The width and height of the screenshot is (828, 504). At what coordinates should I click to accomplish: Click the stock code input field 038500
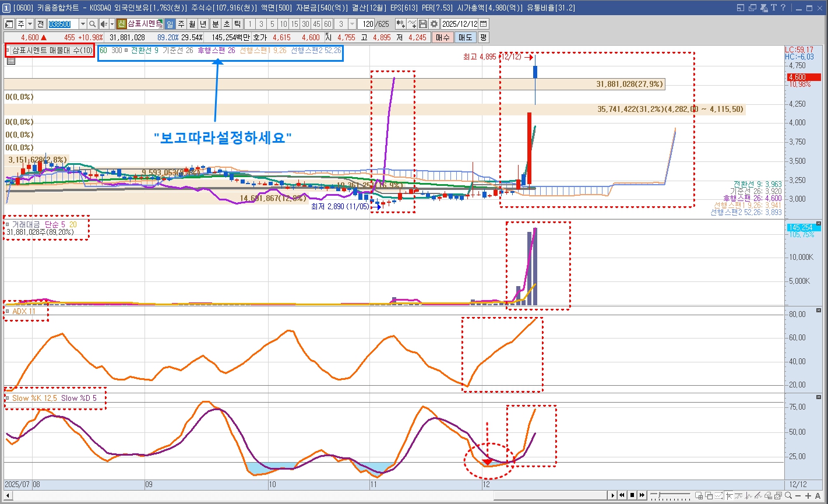63,24
